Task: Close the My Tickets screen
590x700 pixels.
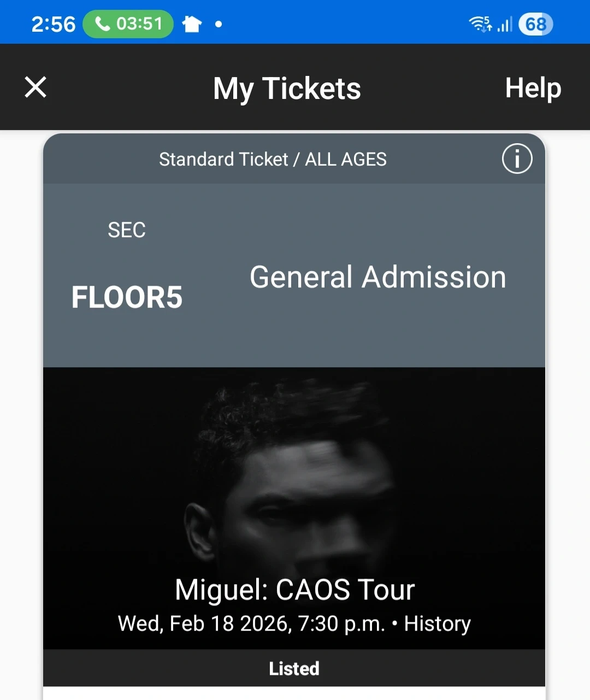Action: click(36, 87)
